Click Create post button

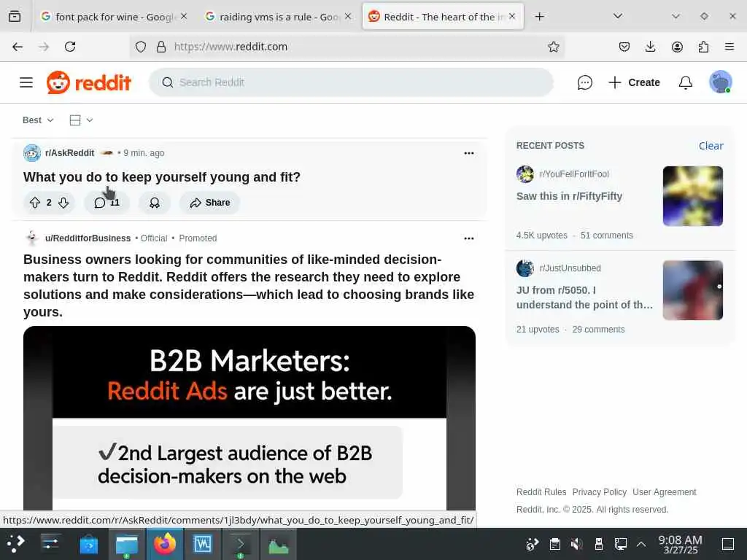pos(634,82)
